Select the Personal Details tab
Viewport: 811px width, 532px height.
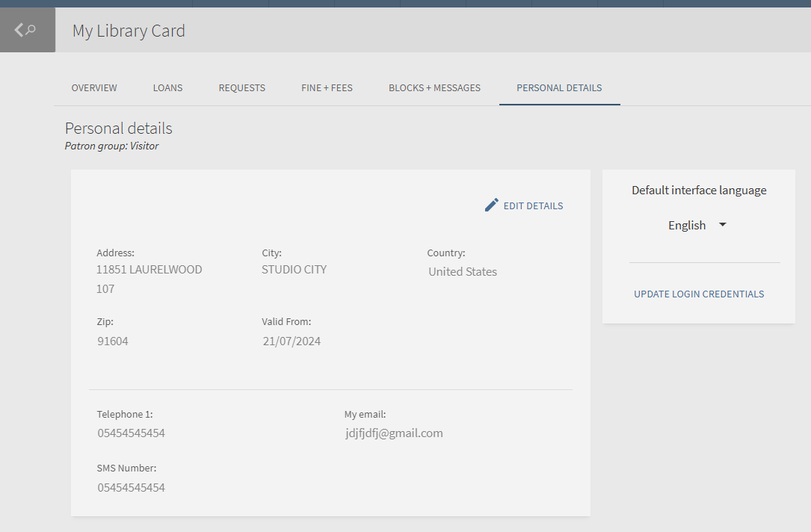pyautogui.click(x=559, y=88)
